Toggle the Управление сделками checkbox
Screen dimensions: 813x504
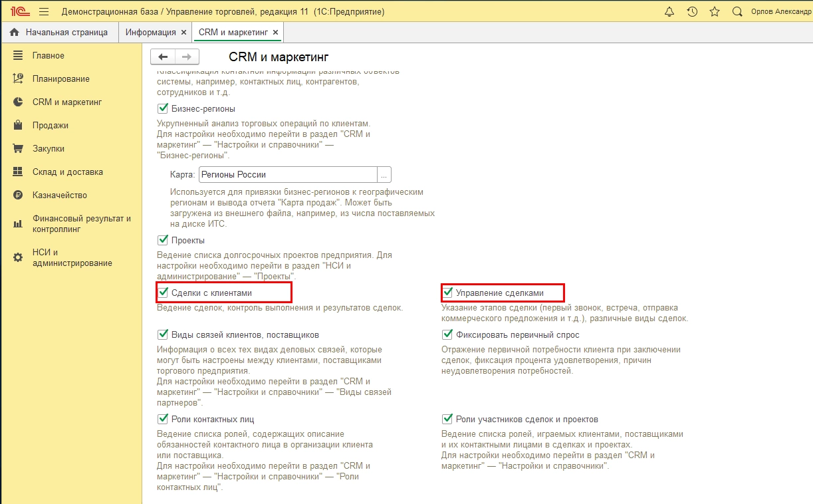(x=447, y=292)
